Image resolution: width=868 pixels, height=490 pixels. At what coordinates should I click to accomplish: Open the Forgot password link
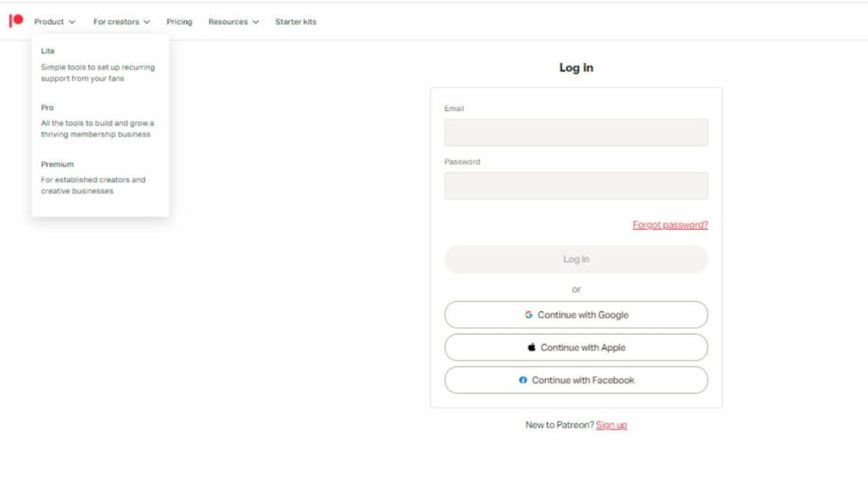pyautogui.click(x=670, y=226)
